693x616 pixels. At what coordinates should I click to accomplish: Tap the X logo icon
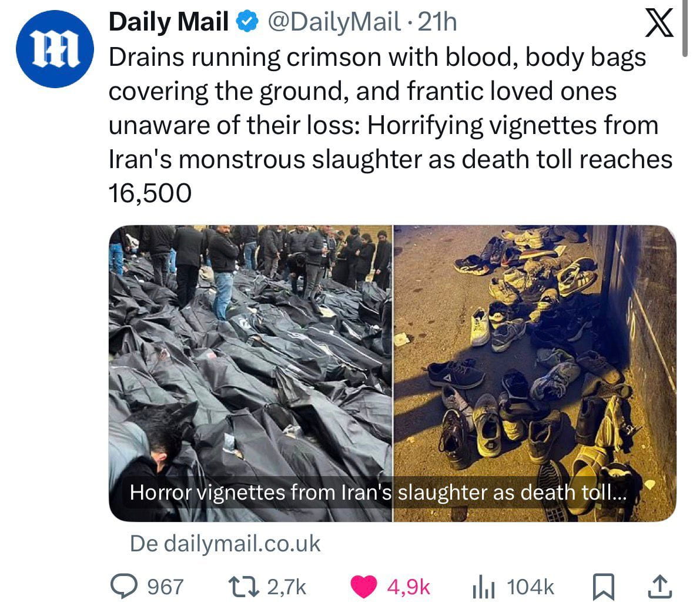[658, 22]
